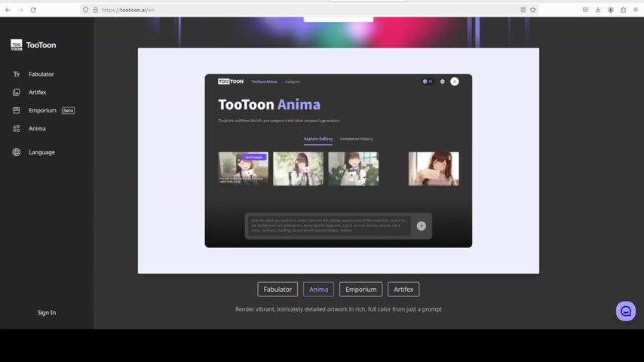Open the browser hamburger menu

[x=636, y=10]
